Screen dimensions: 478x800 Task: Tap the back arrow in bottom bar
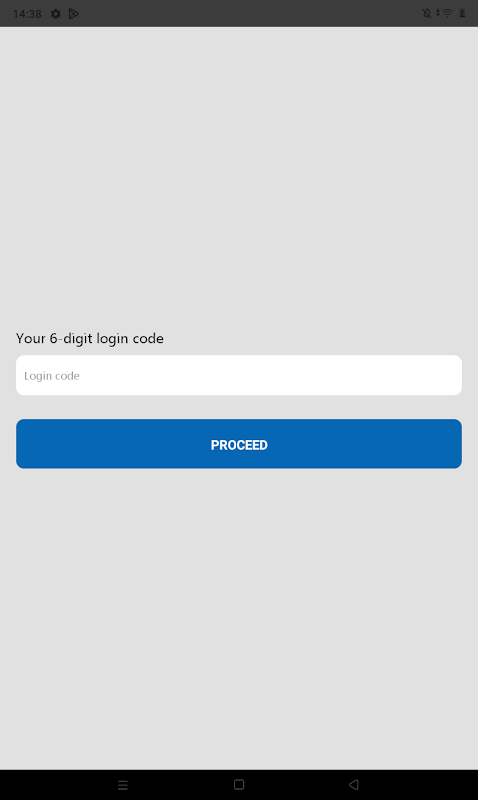coord(354,784)
